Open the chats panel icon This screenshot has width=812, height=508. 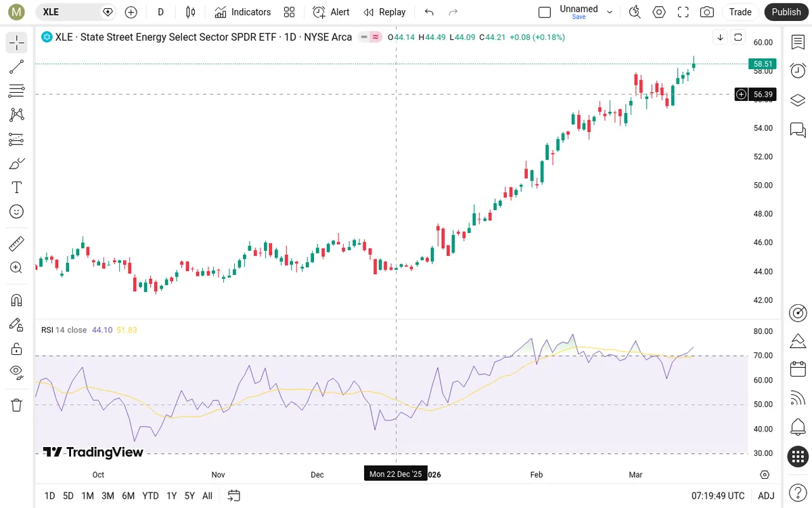click(x=798, y=129)
